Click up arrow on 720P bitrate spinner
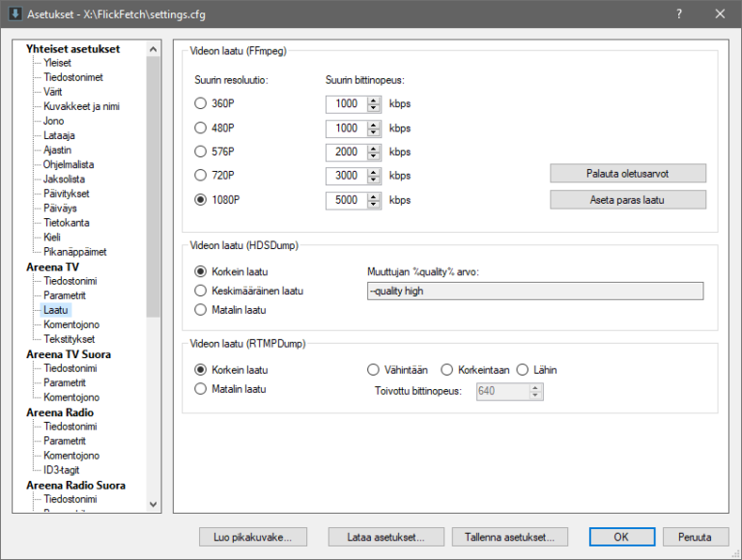 374,172
